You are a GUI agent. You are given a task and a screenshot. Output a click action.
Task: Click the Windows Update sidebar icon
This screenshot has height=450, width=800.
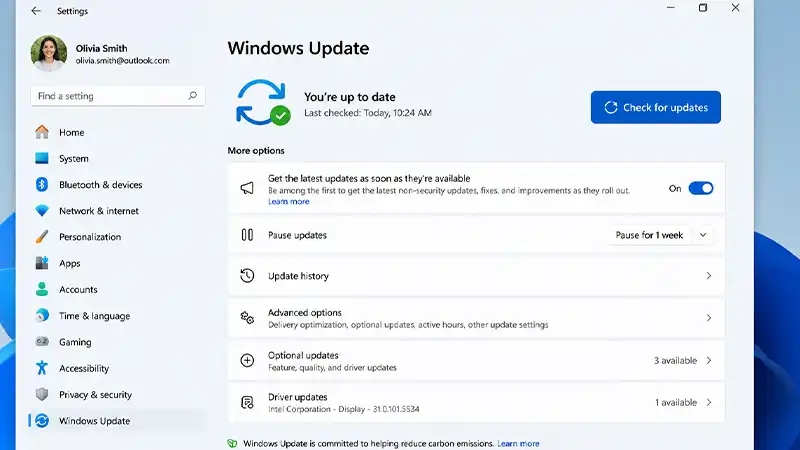click(x=42, y=420)
